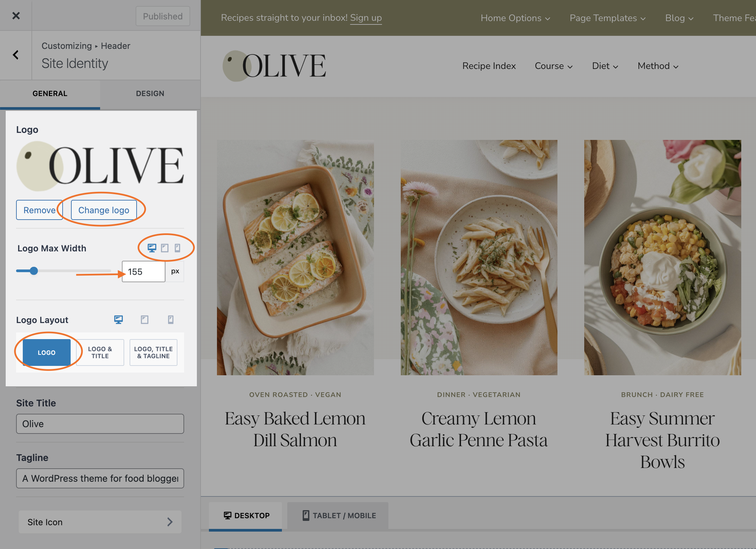The image size is (756, 549).
Task: Close the Customizer with X icon
Action: (x=16, y=16)
